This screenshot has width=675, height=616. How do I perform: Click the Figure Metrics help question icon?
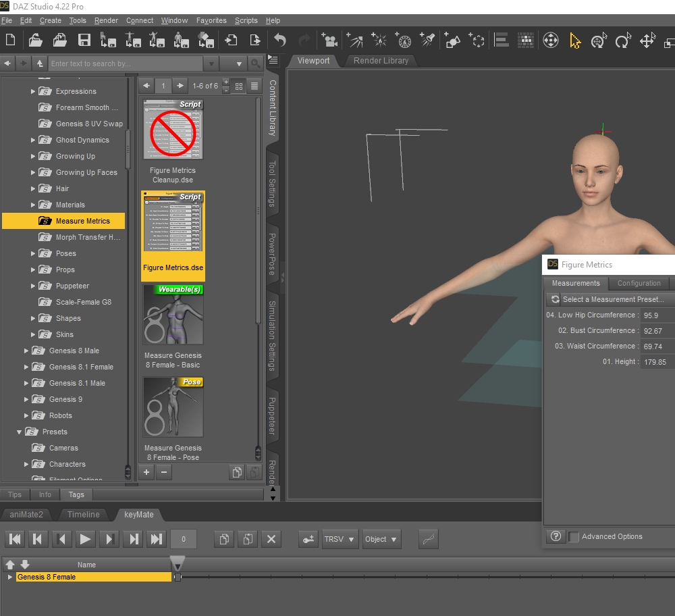point(556,536)
